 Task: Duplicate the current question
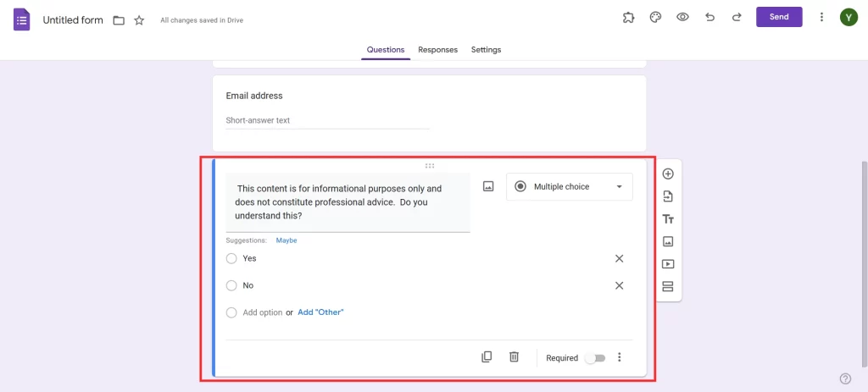(487, 357)
